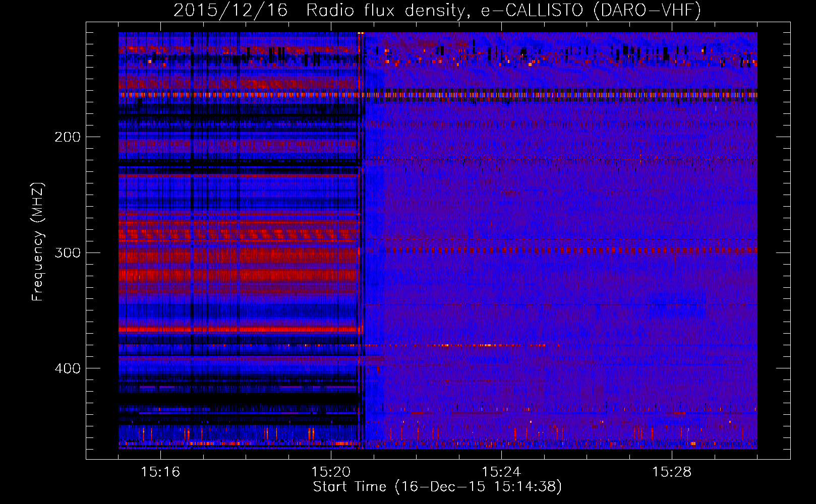Screen dimensions: 816x504
Task: Select the "15:20" time tick label
Action: click(331, 472)
